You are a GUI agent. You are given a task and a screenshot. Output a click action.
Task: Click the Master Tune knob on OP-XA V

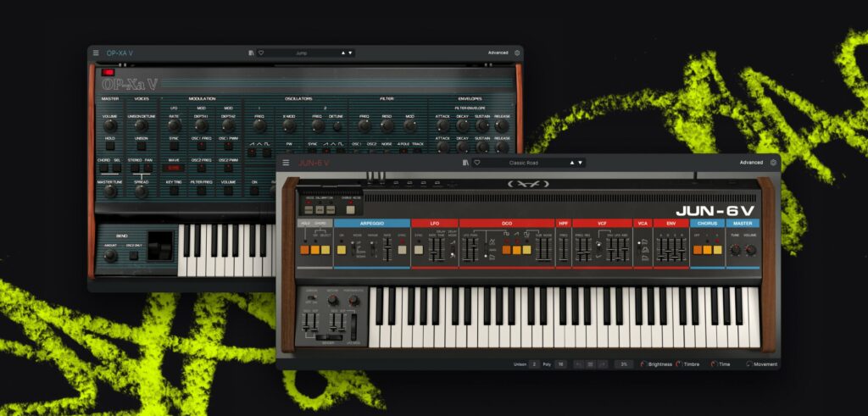click(110, 191)
